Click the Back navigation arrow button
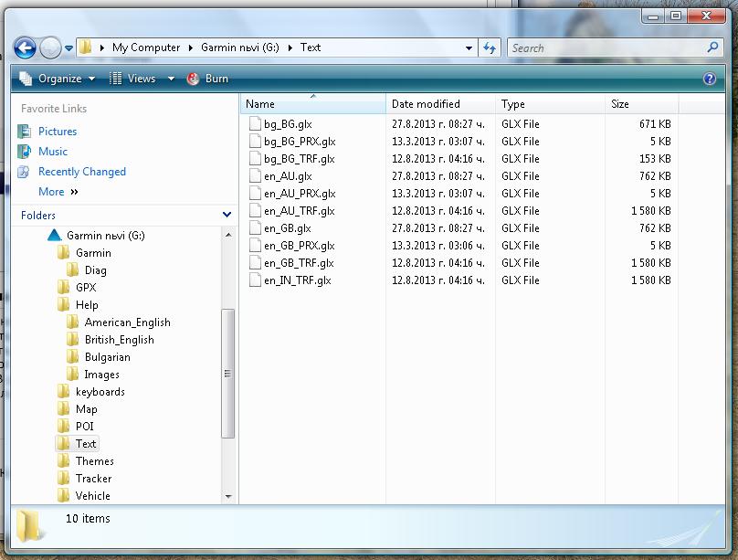 click(26, 48)
